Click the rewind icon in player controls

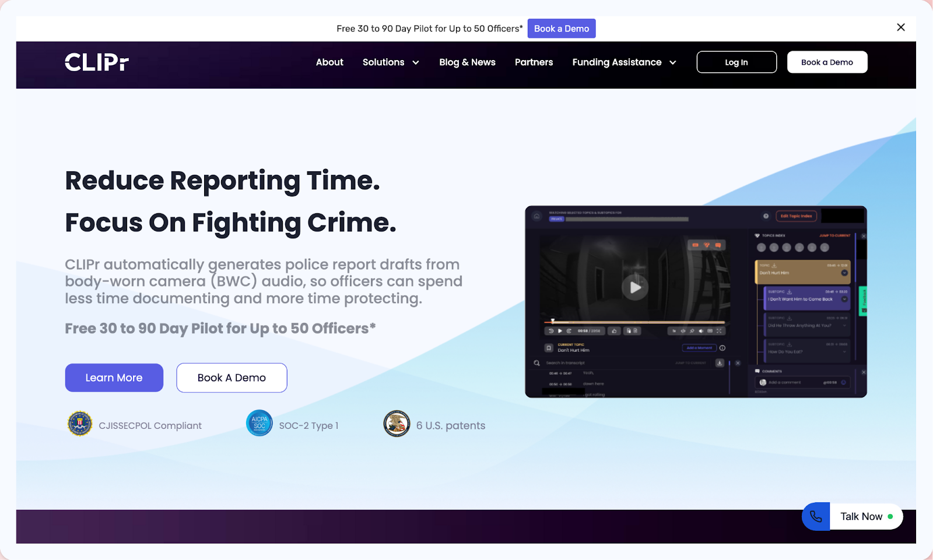point(551,331)
